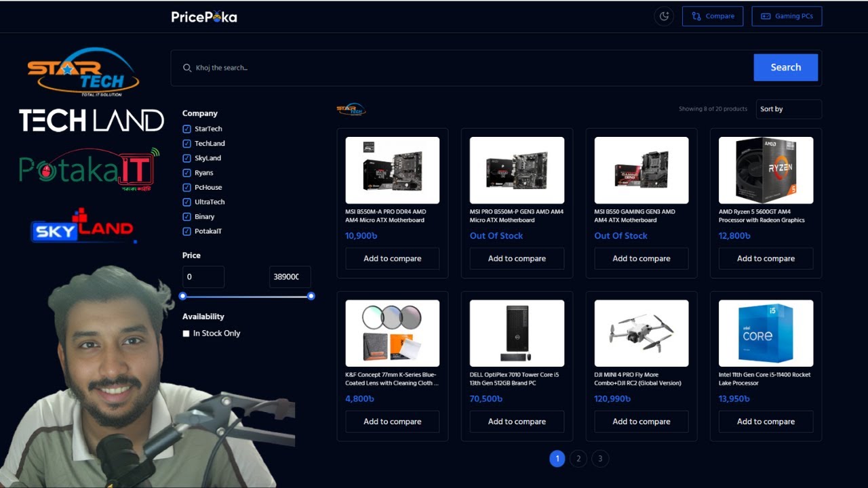Click the maximum price field

point(290,277)
